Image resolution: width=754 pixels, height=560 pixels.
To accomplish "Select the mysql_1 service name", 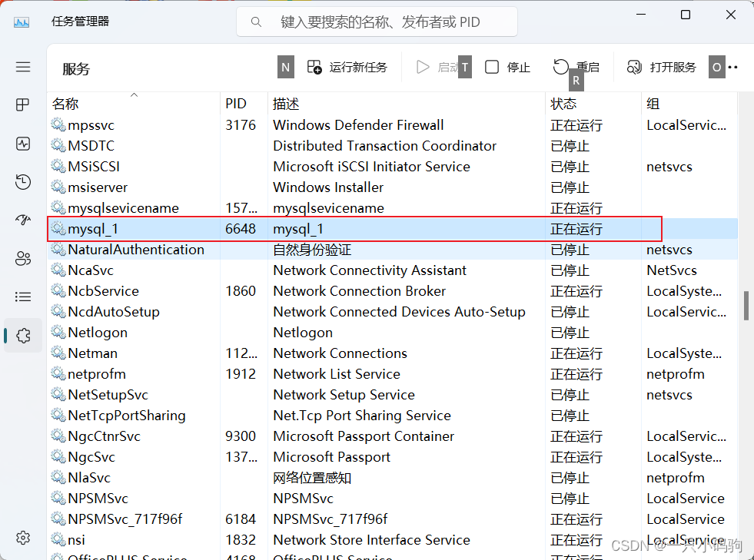I will 93,229.
